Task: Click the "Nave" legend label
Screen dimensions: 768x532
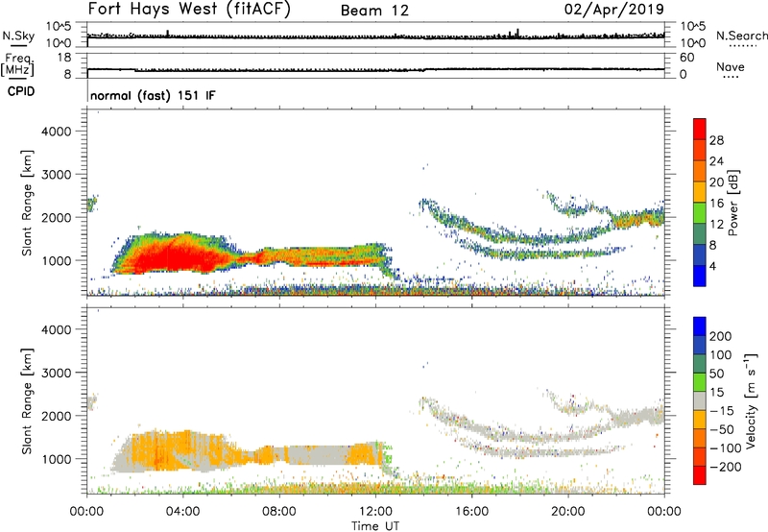Action: (731, 66)
